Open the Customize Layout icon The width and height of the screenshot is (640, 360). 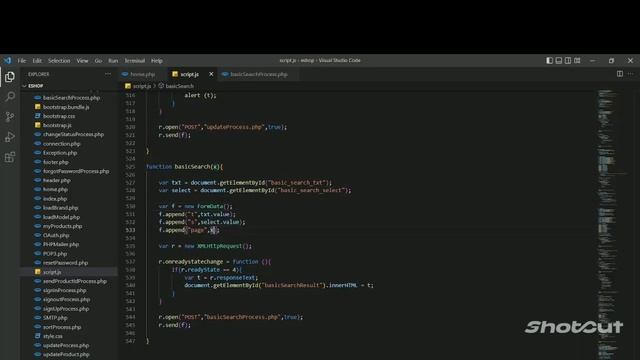tap(577, 60)
